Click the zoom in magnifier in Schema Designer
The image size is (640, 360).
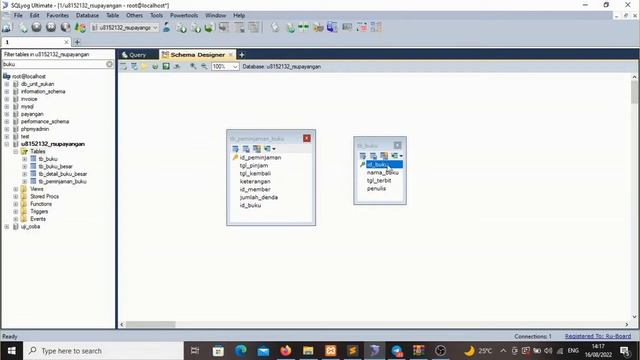tap(193, 66)
